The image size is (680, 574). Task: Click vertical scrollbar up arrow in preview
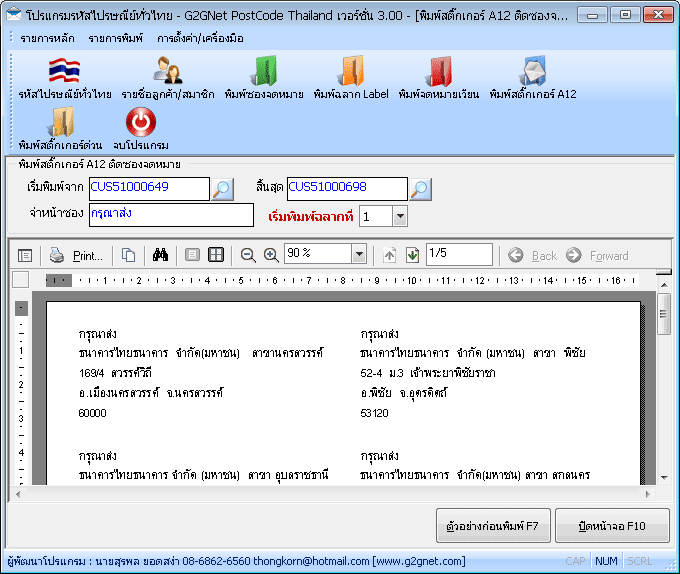664,285
